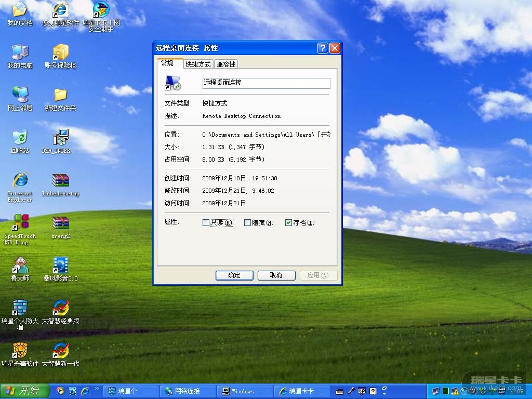The image size is (532, 399).
Task: Click the 我的电脑 desktop icon
Action: [x=20, y=53]
